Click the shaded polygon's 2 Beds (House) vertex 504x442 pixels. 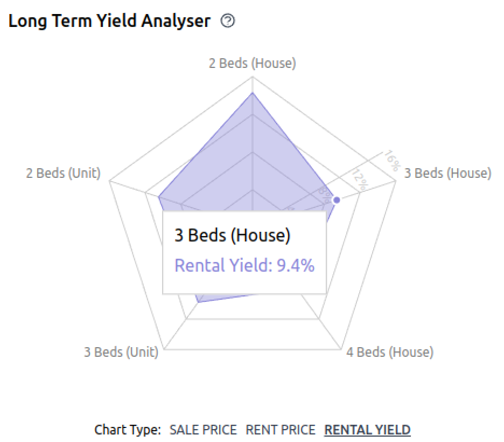click(x=253, y=93)
